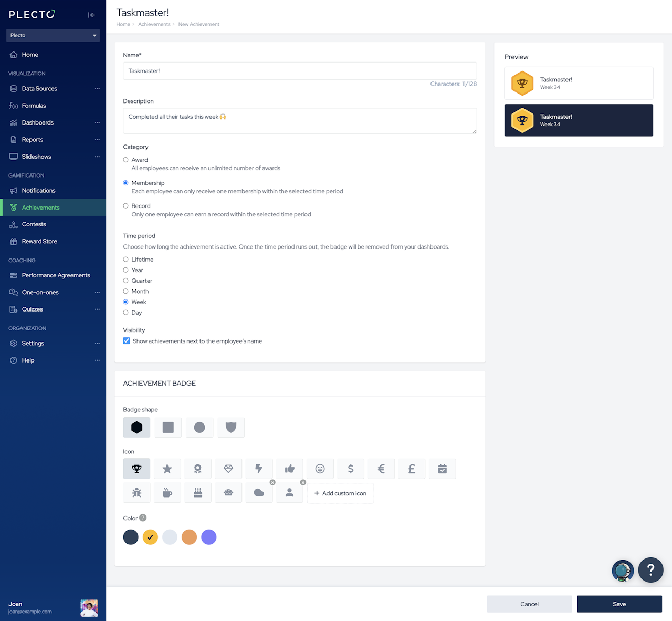Pick the pie badge icon

[228, 493]
